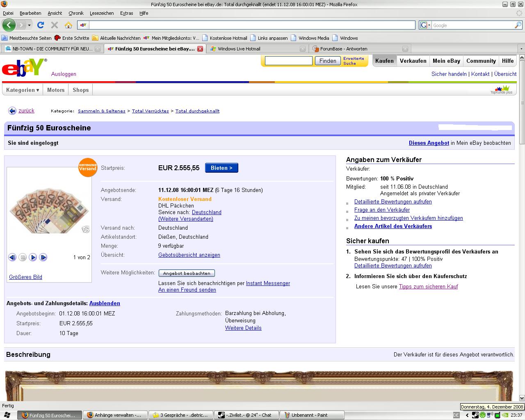525x420 pixels.
Task: Select the Verkaufen navigation tab
Action: coord(413,61)
